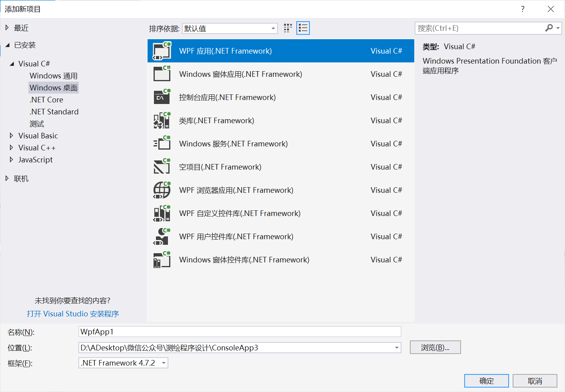Click the 名称 WpfApp1 name field
This screenshot has width=565, height=392.
click(x=240, y=332)
